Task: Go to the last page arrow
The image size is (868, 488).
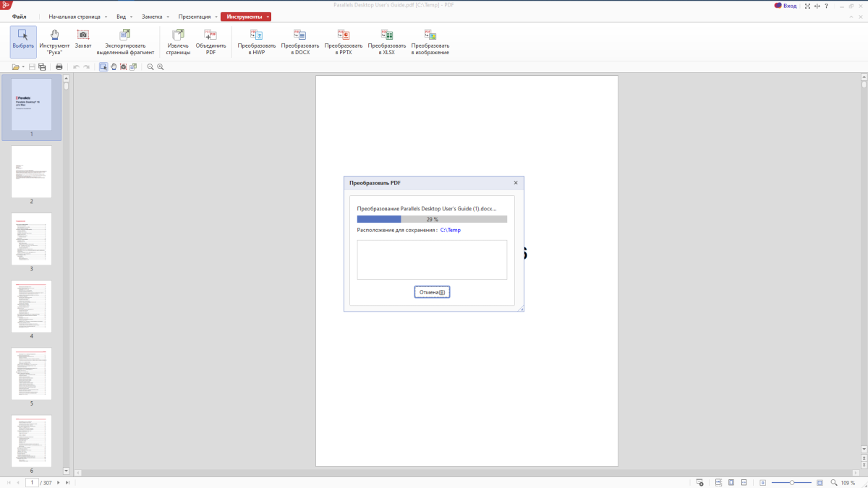Action: click(x=67, y=482)
